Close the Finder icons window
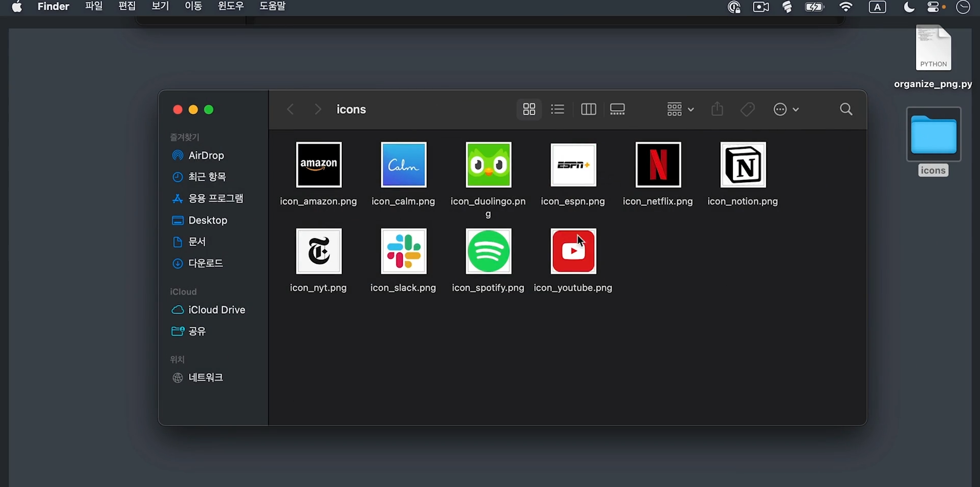 point(178,110)
